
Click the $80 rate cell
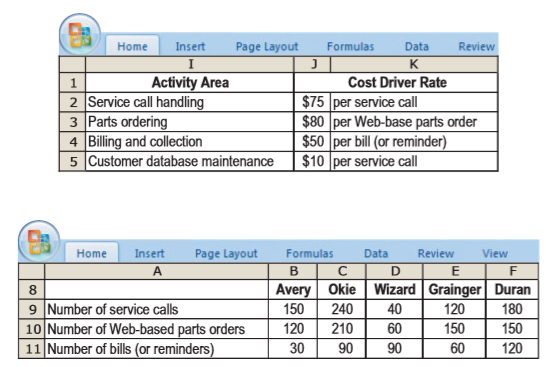tap(312, 122)
